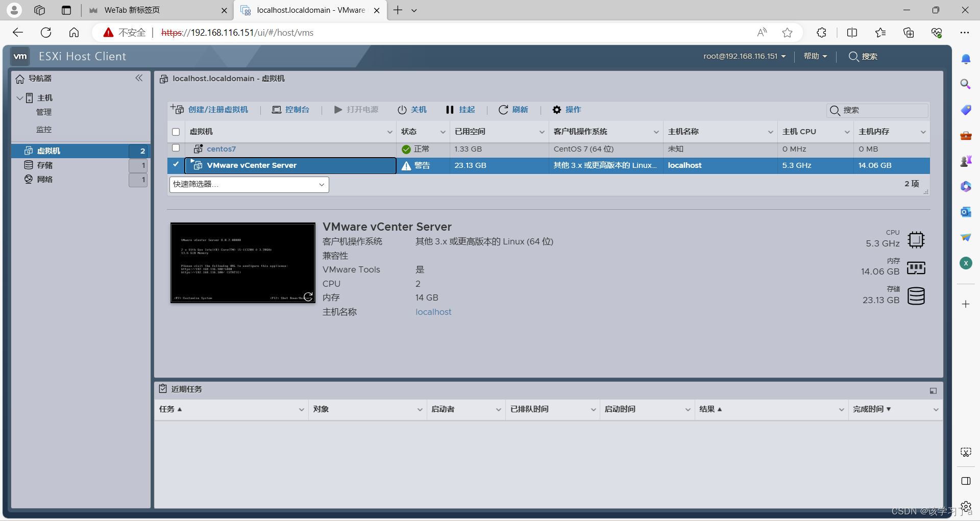Click the header search (搜索) magnifier
This screenshot has height=521, width=980.
[x=853, y=56]
